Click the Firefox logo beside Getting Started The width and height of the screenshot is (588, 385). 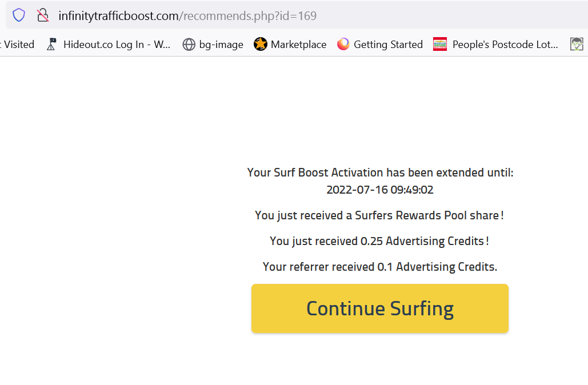343,44
